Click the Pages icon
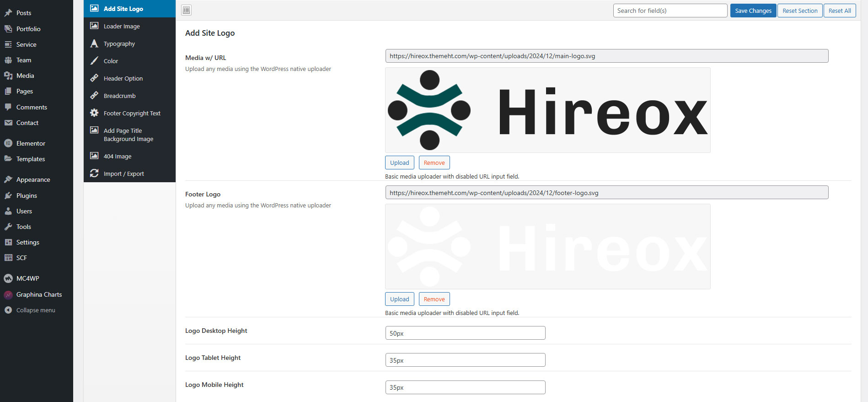Image resolution: width=868 pixels, height=402 pixels. [x=8, y=91]
